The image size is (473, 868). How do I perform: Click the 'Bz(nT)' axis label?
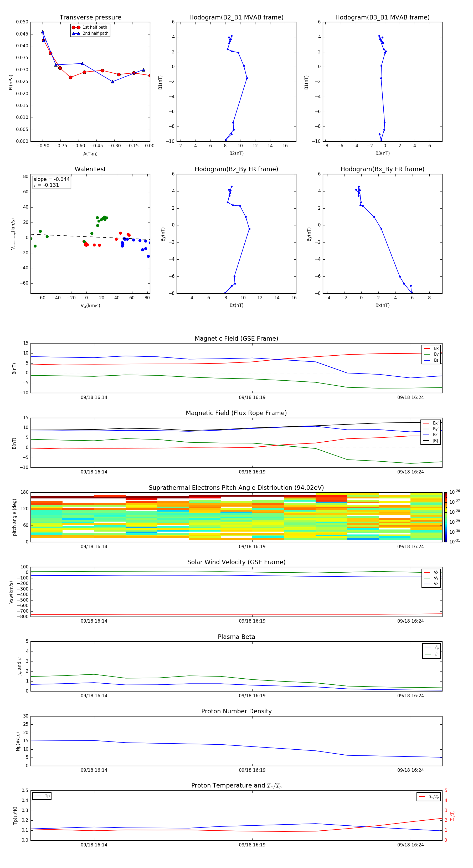pos(236,305)
